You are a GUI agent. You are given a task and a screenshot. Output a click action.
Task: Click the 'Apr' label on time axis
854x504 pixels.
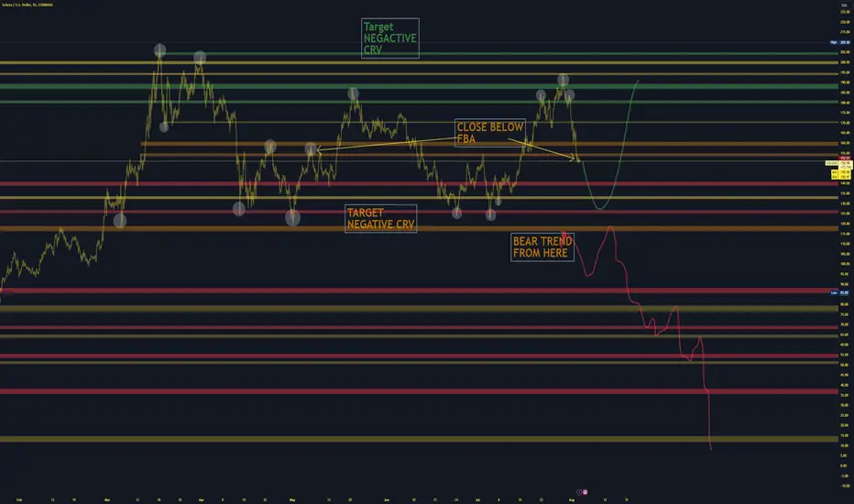(201, 499)
